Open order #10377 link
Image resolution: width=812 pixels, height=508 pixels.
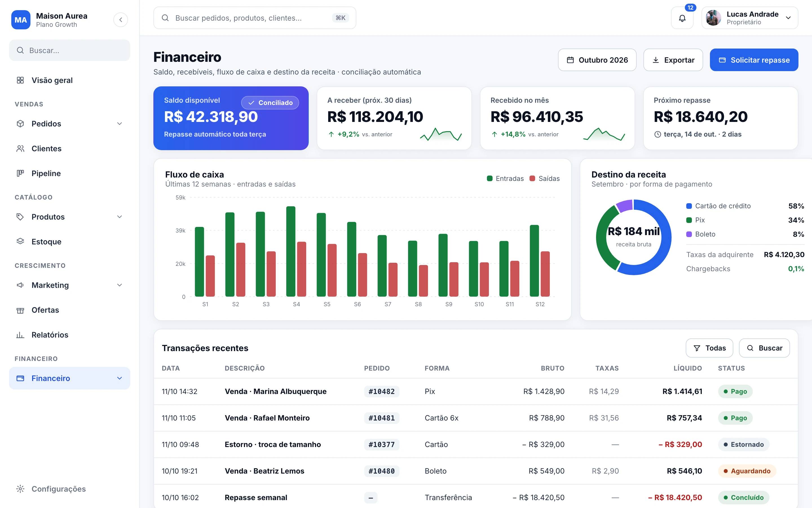(x=381, y=444)
